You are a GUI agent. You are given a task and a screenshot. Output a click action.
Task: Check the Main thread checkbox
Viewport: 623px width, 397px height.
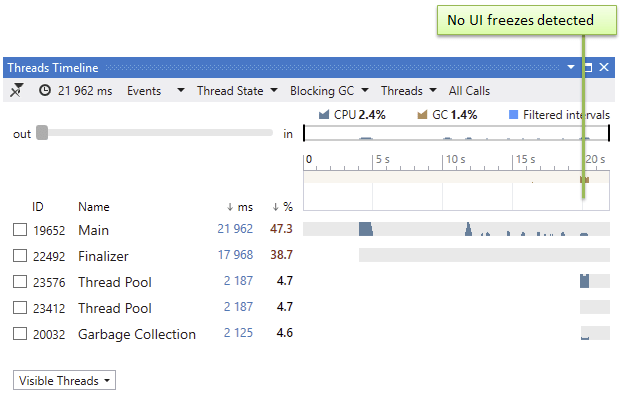20,229
